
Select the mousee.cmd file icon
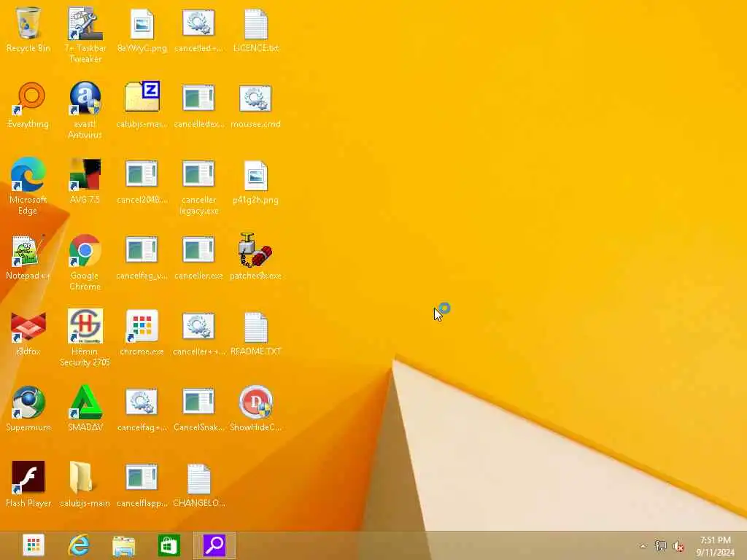click(255, 98)
